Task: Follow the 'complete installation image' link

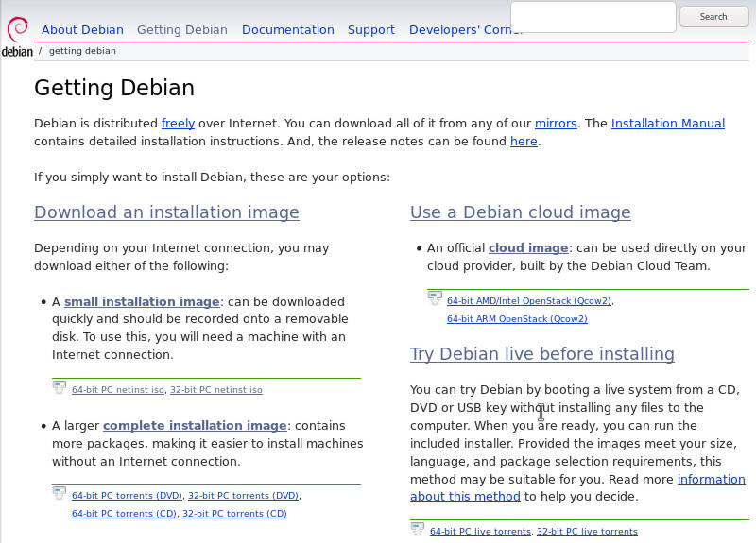Action: (x=195, y=426)
